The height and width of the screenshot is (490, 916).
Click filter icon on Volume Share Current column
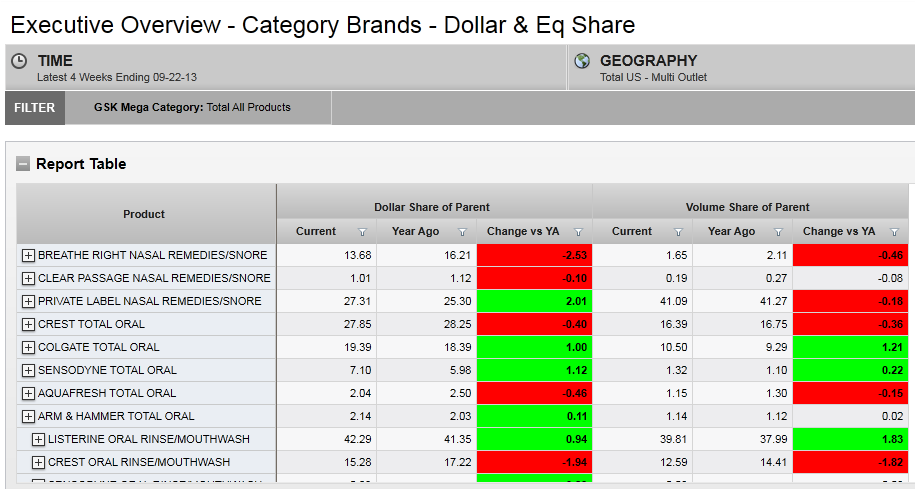[x=678, y=232]
